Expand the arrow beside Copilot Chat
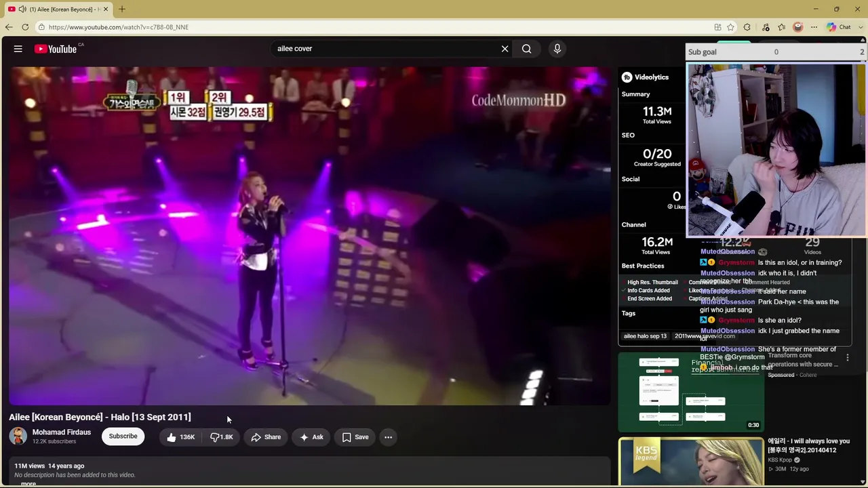This screenshot has width=868, height=488. (x=860, y=27)
